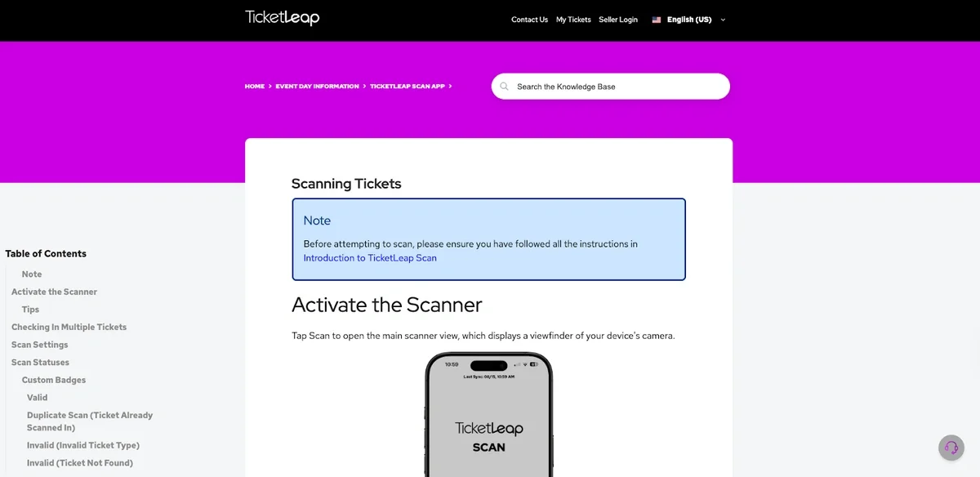Click the TicketLeap logo
Image resolution: width=980 pixels, height=477 pixels.
282,18
